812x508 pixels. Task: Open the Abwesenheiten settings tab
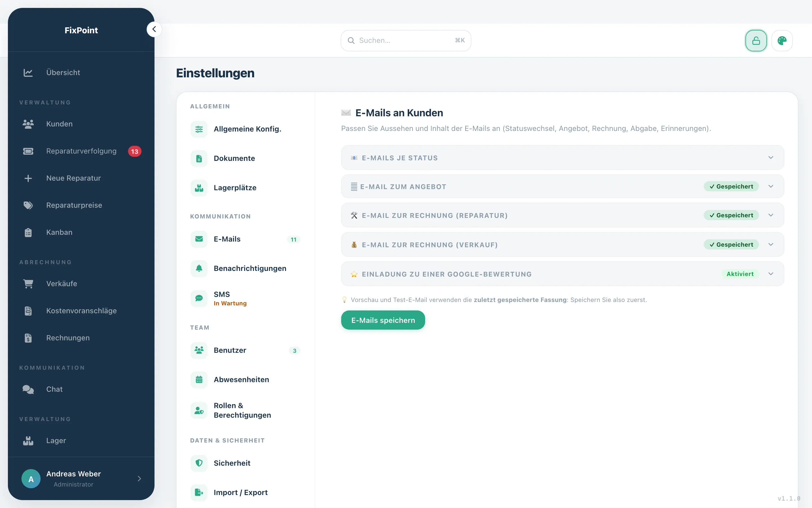point(246,380)
